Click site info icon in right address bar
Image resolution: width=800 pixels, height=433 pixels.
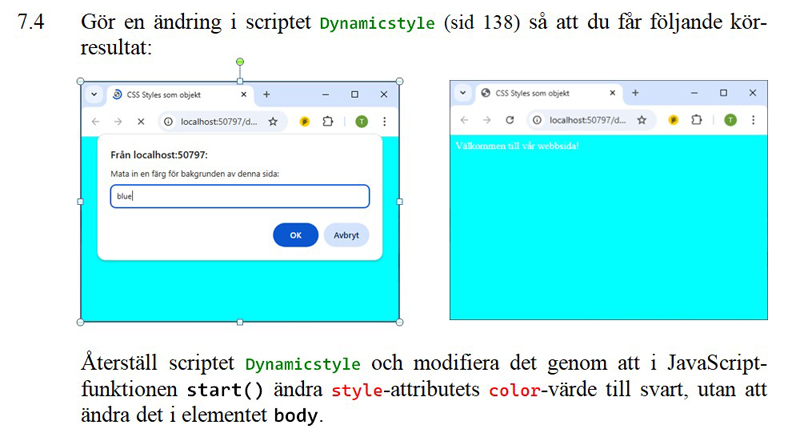[537, 119]
